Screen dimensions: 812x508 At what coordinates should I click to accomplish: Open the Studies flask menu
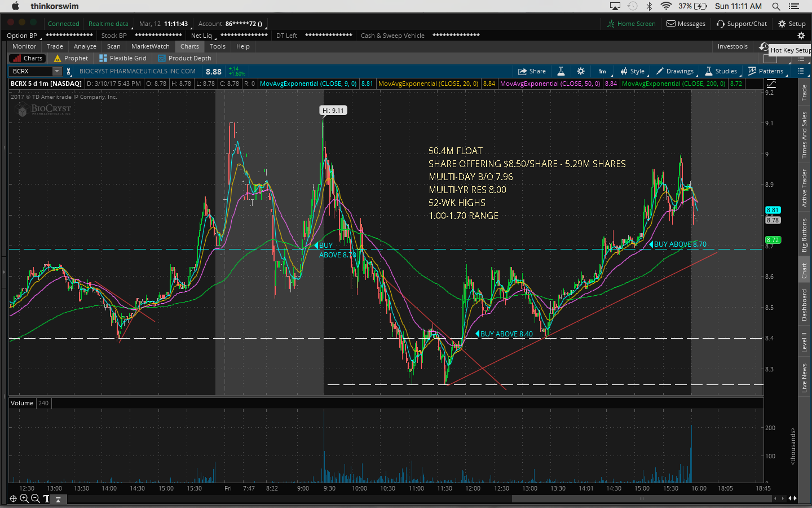[721, 71]
